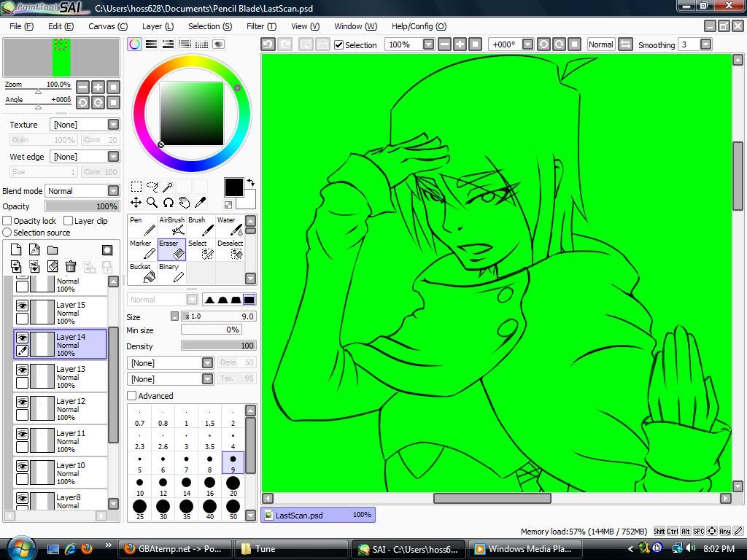The width and height of the screenshot is (747, 560).
Task: Select the lasso selection tool
Action: click(x=152, y=187)
